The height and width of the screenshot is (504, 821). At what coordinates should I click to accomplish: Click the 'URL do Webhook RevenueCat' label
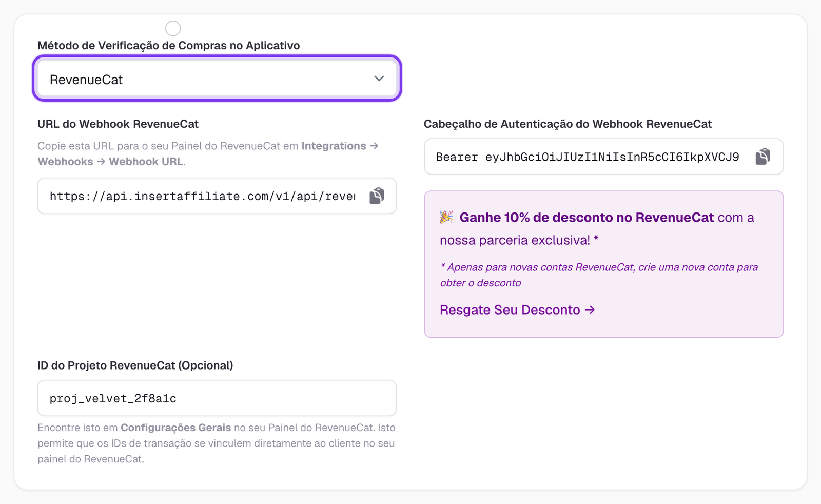click(118, 124)
